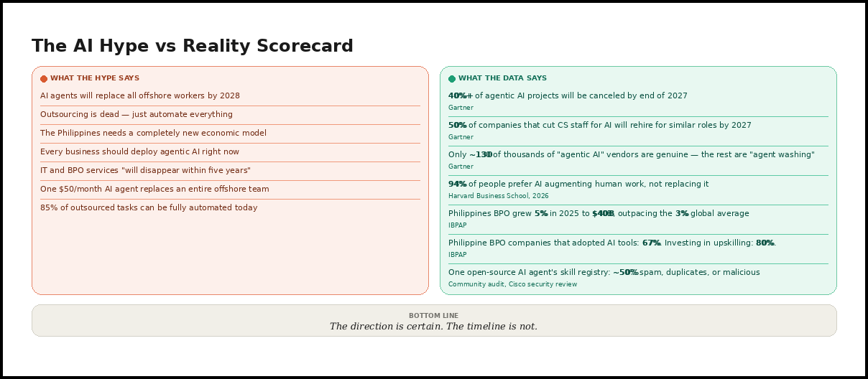The image size is (868, 379).
Task: Open the Community audit, Cisco security review source
Action: pyautogui.click(x=512, y=284)
